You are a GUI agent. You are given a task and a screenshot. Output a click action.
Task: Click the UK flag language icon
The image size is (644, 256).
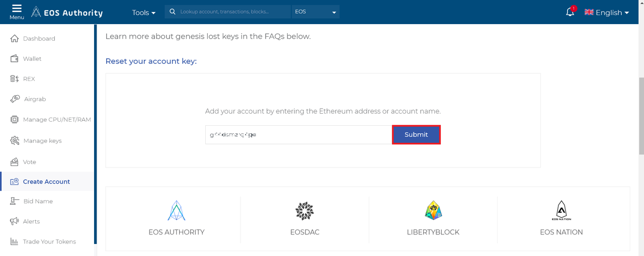(x=589, y=12)
